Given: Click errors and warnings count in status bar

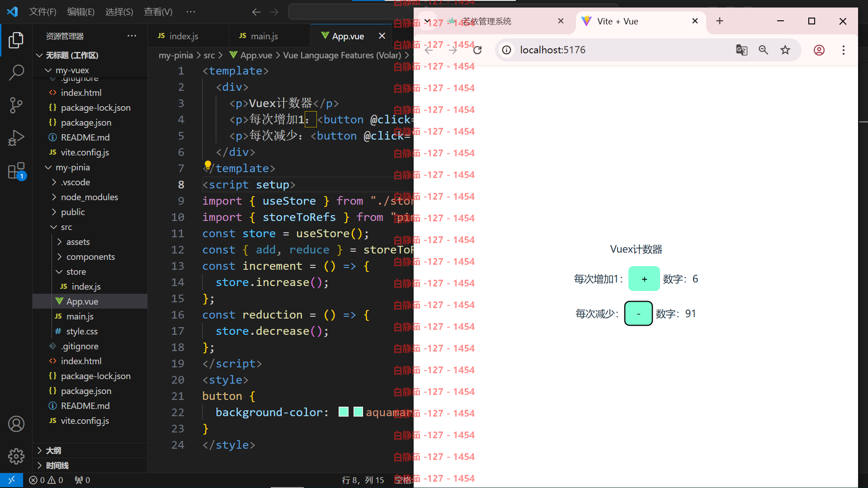Looking at the screenshot, I should (x=46, y=480).
